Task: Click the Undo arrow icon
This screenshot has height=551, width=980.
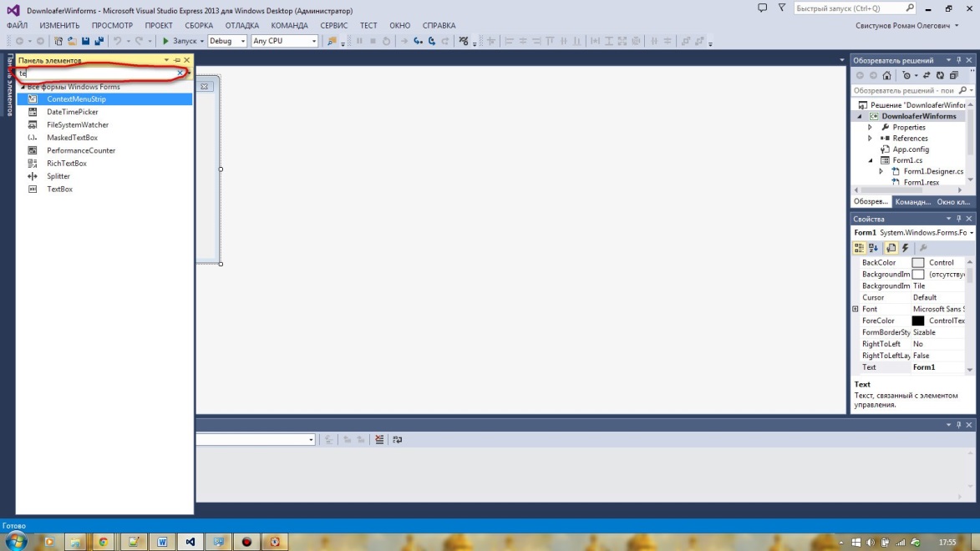Action: click(x=117, y=41)
